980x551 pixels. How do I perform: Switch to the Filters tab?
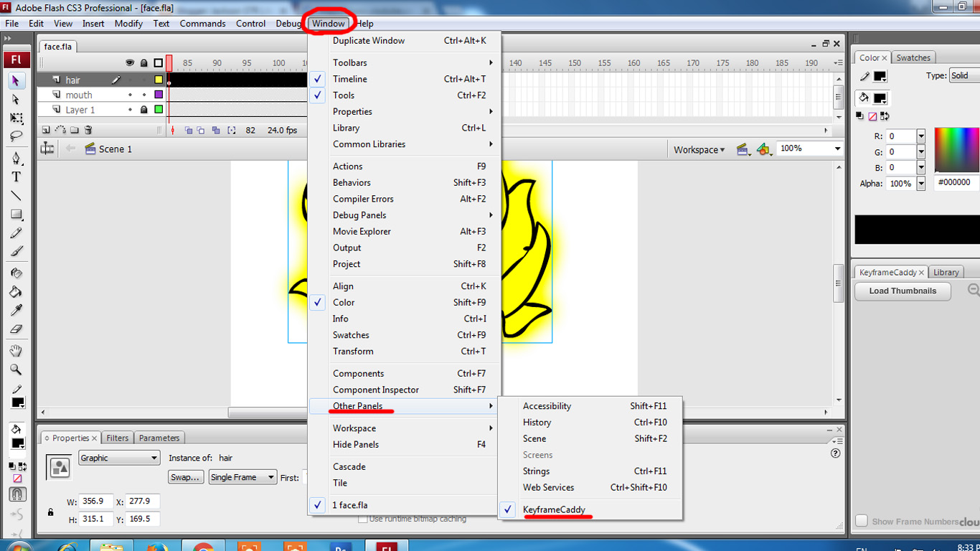(118, 438)
